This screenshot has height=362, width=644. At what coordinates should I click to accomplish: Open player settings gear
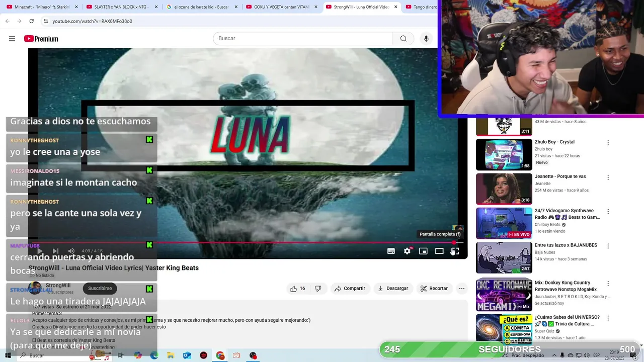(407, 251)
